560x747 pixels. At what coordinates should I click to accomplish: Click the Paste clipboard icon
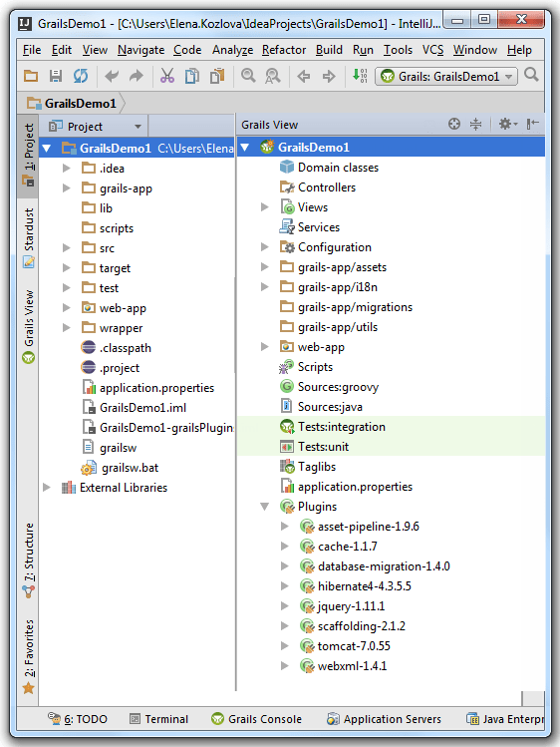point(217,76)
